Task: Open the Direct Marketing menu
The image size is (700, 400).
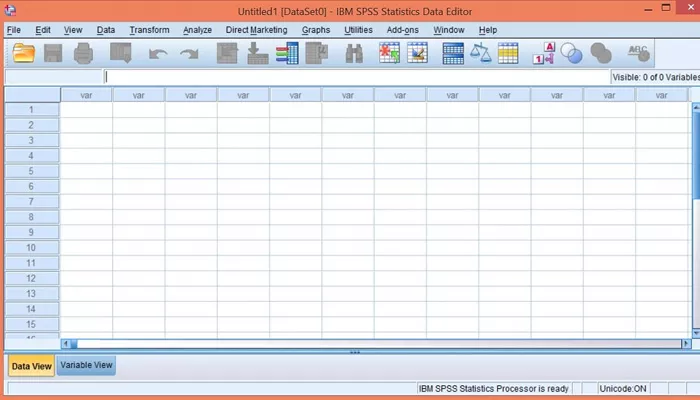Action: 256,30
